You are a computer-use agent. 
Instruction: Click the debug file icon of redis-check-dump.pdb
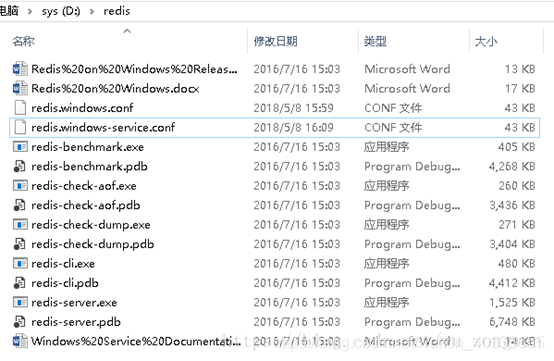click(19, 244)
